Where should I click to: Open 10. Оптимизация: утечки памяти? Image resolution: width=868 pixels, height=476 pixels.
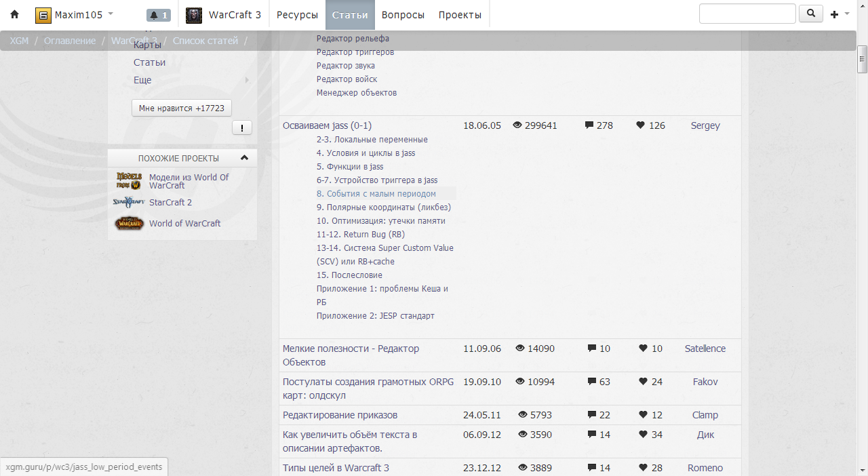point(381,221)
